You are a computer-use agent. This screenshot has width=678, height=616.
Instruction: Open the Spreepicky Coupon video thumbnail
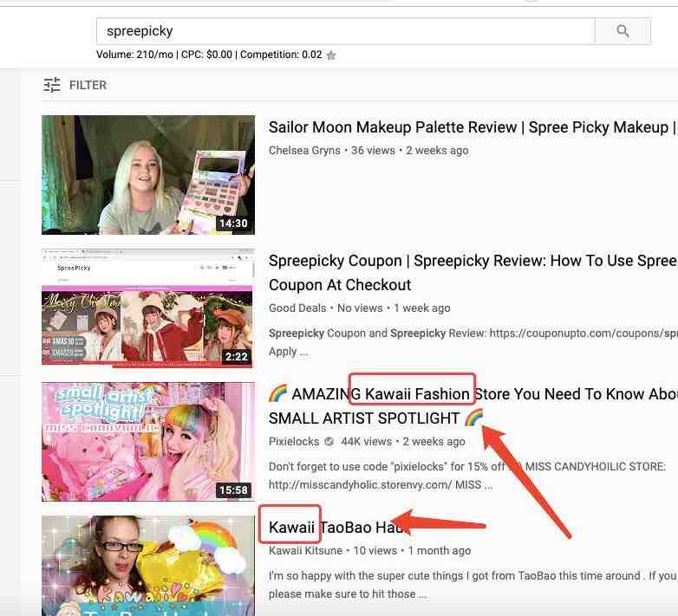click(x=148, y=308)
